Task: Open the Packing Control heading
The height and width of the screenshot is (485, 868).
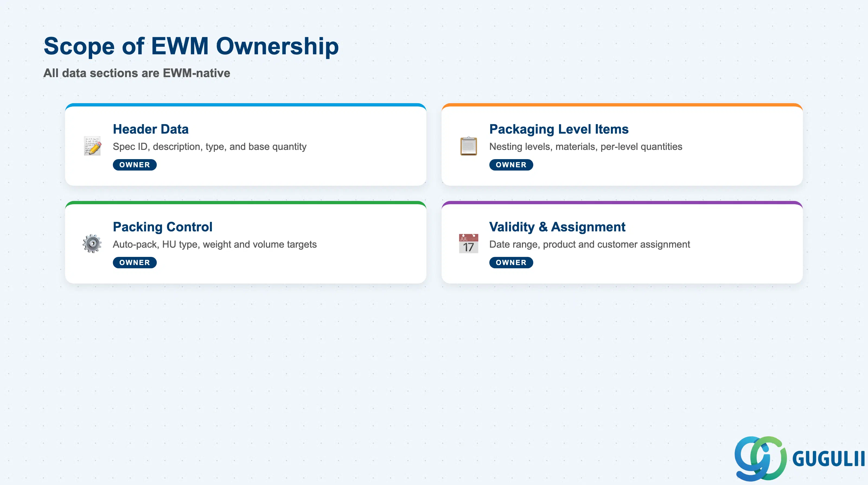Action: (162, 227)
